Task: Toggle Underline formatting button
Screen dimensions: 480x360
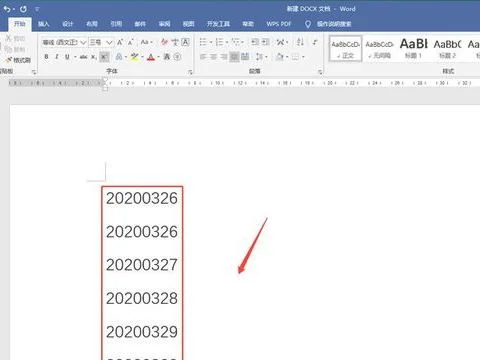Action: click(x=67, y=57)
